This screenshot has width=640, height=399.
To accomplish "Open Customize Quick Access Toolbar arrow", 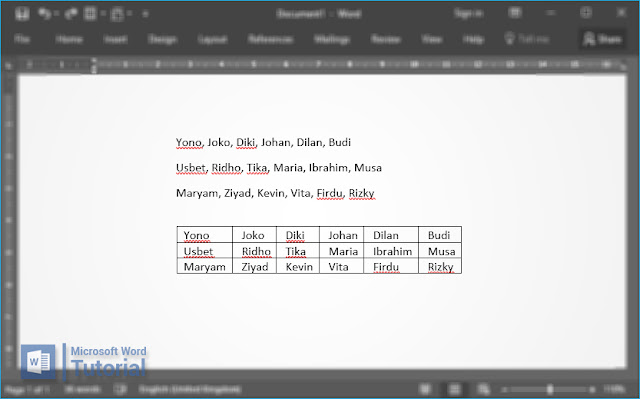I will point(145,14).
